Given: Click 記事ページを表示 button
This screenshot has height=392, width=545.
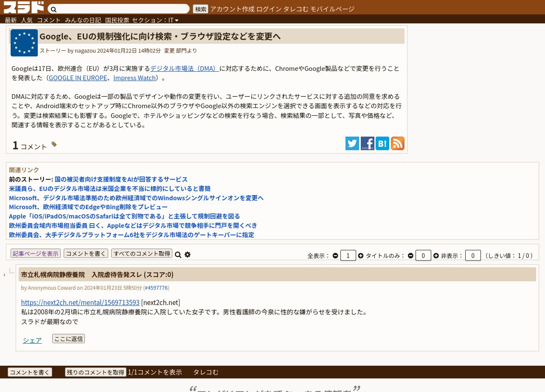Looking at the screenshot, I should point(36,253).
